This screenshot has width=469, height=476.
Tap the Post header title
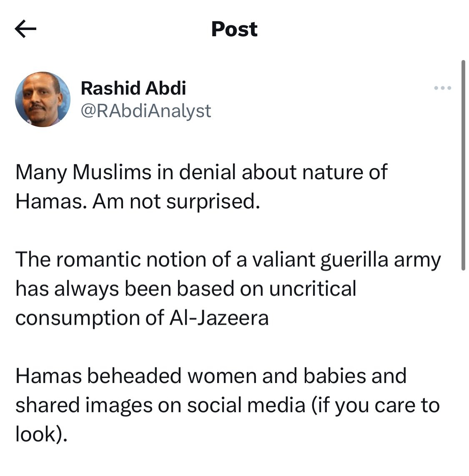pos(234,29)
